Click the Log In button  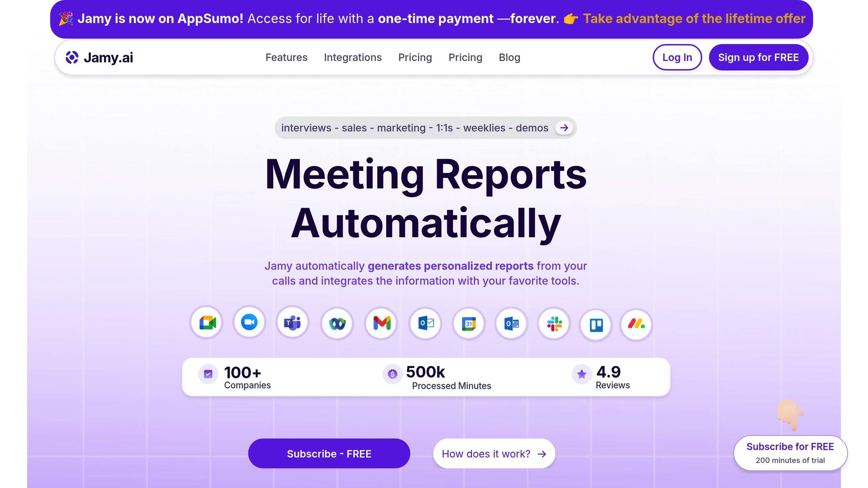coord(677,57)
